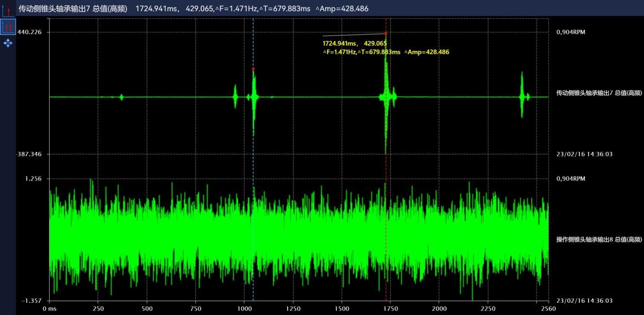Viewport: 644px width, 315px height.
Task: Activate the dual cursor measurement icon
Action: pos(8,27)
